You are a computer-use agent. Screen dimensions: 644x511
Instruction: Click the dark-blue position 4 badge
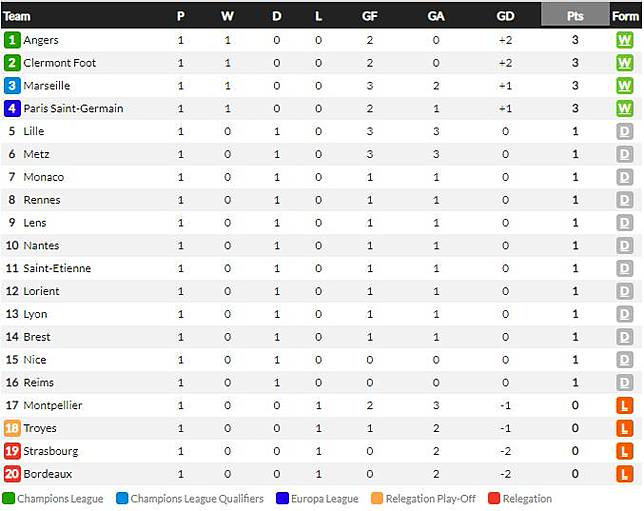point(12,108)
